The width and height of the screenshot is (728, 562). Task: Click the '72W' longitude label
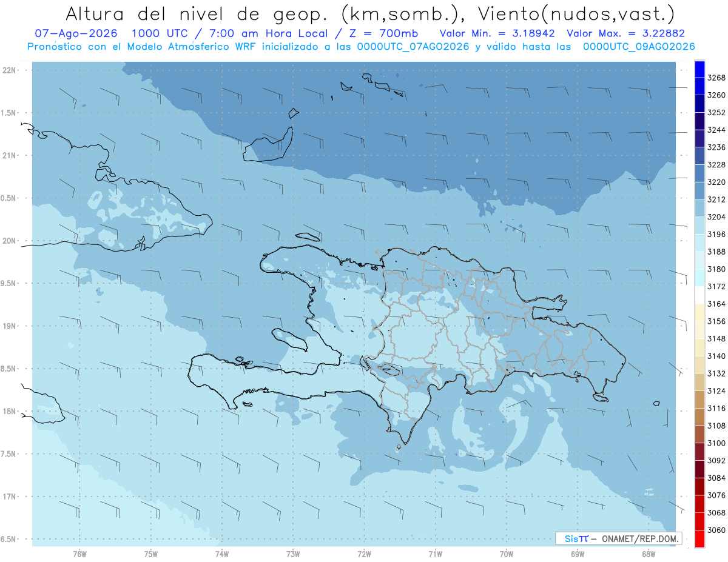click(x=364, y=554)
